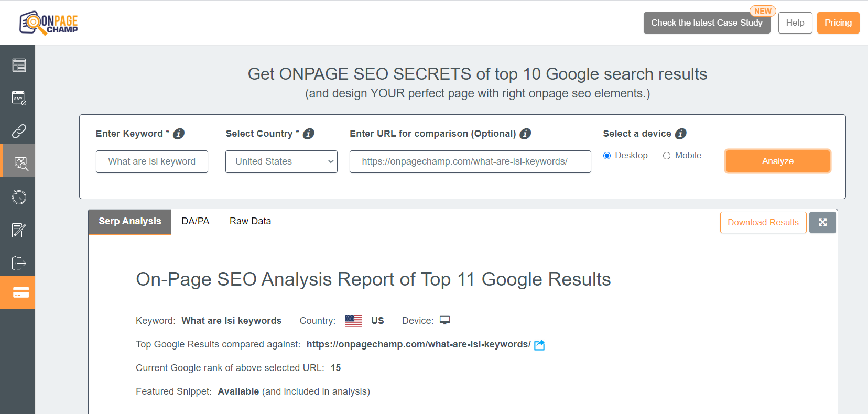Select the Desktop device radio button
The image size is (868, 414).
coord(607,155)
